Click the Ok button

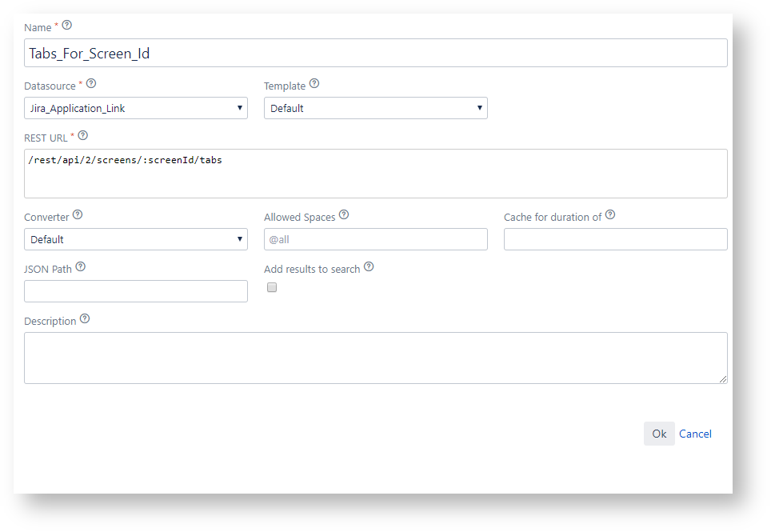pos(659,433)
